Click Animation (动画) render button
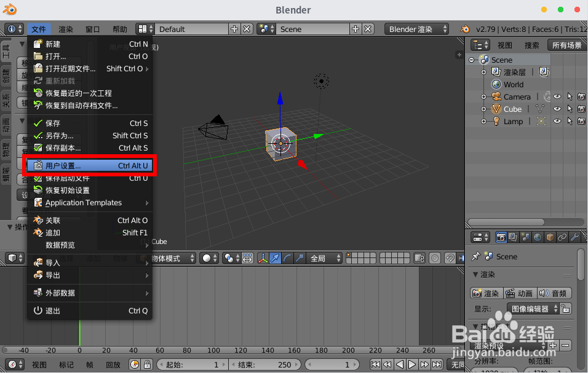Viewport: 588px width, 373px height. click(519, 293)
